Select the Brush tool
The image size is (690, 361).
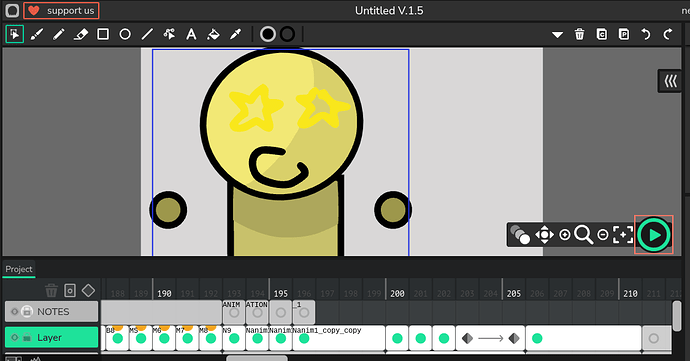pos(37,34)
